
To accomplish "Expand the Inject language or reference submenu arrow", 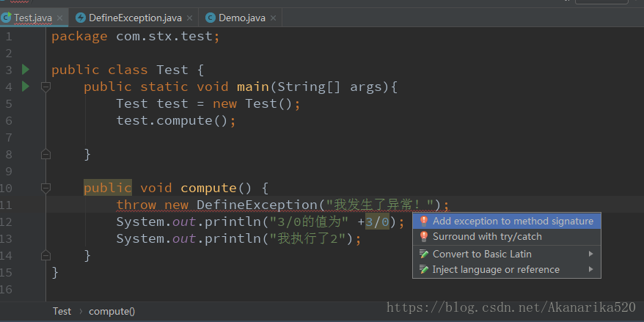I will pos(591,270).
